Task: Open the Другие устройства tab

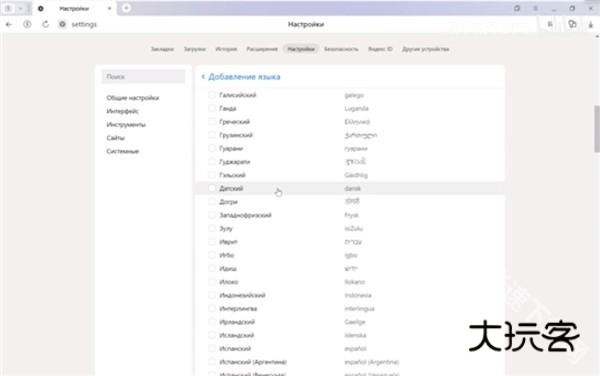Action: 426,49
